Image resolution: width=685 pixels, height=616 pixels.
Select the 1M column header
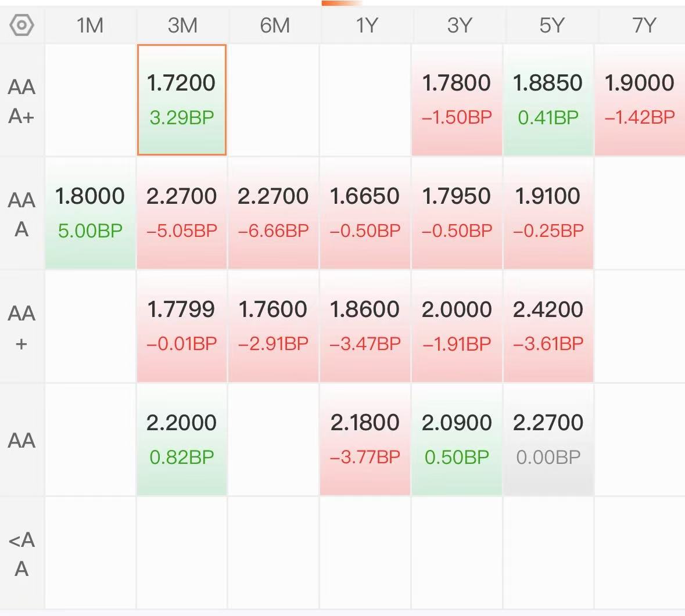point(90,25)
